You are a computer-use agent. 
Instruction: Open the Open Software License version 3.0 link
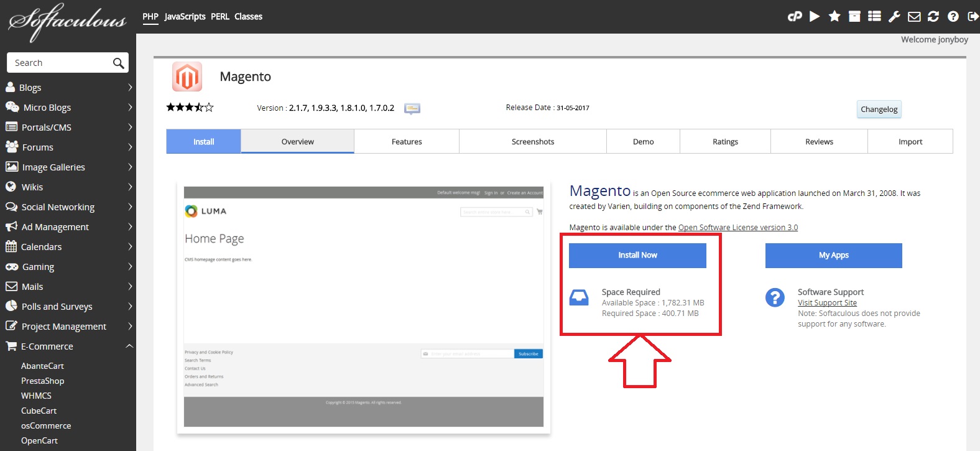738,227
